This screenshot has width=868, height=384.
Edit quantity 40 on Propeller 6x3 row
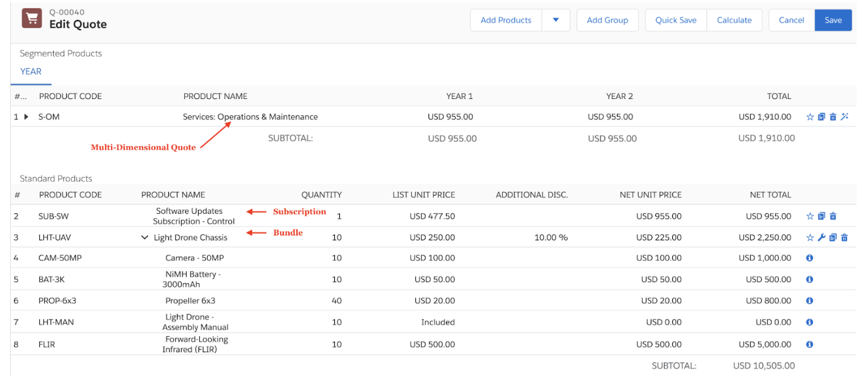pos(337,301)
